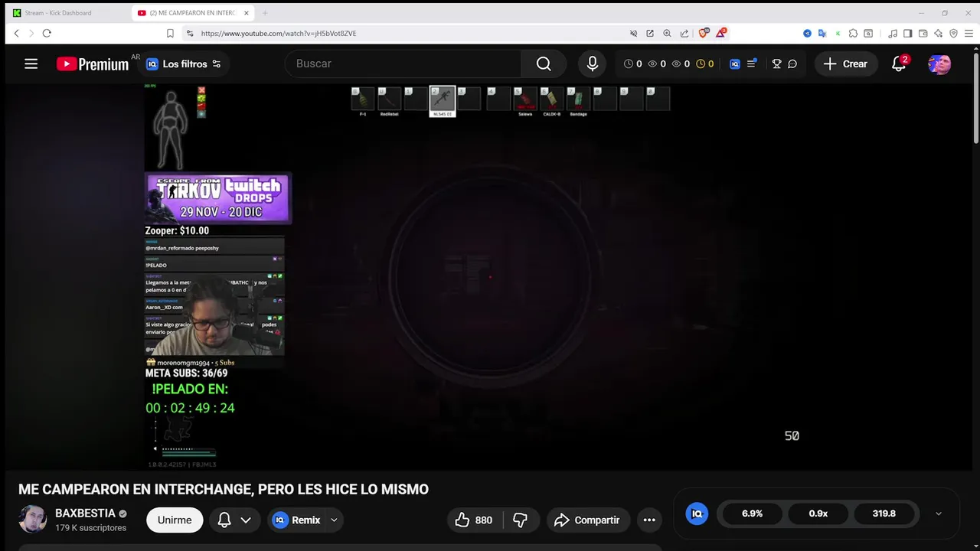The image size is (980, 551).
Task: Like the video with 880 likes
Action: pyautogui.click(x=473, y=520)
